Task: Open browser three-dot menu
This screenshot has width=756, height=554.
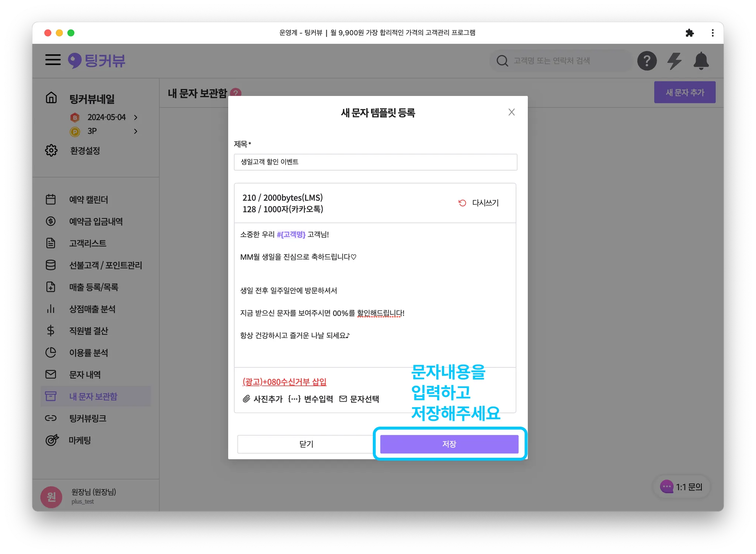Action: [712, 33]
